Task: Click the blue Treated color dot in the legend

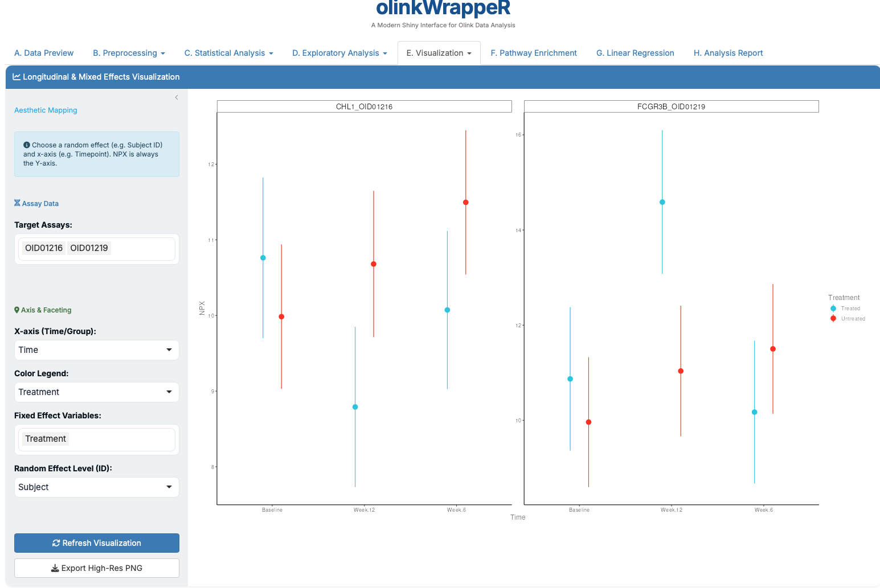Action: point(833,308)
